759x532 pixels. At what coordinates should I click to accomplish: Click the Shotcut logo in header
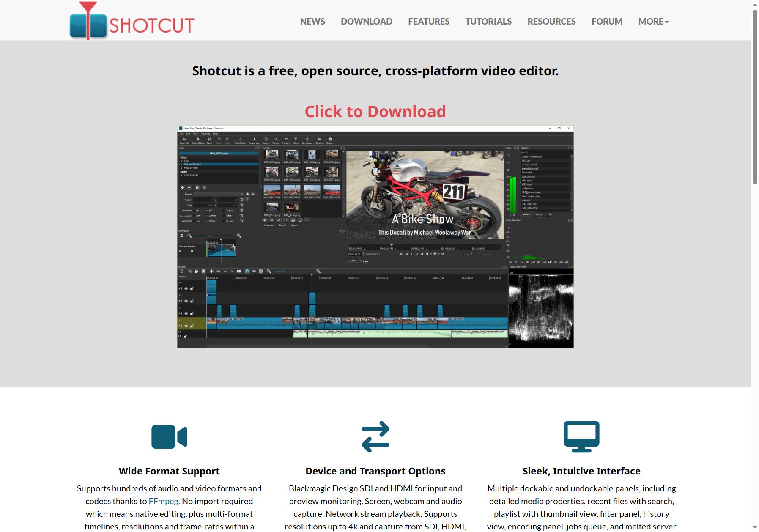click(x=132, y=21)
